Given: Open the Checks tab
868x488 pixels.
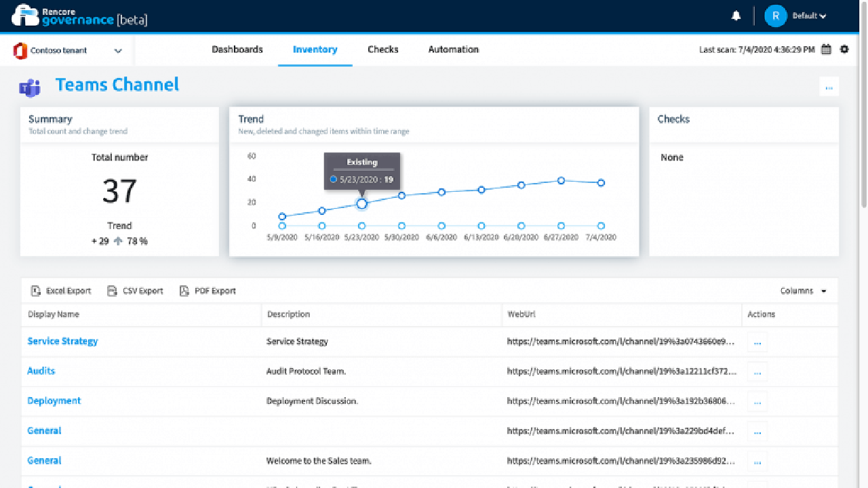Looking at the screenshot, I should (x=382, y=49).
